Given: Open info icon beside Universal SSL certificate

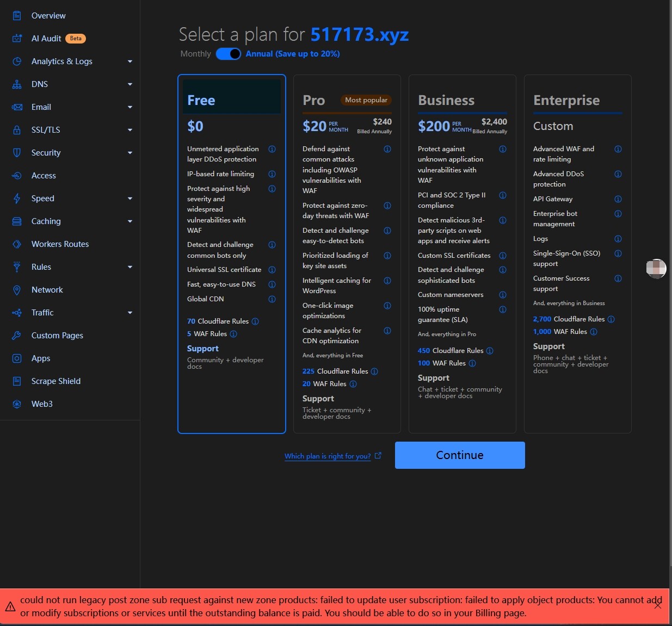Looking at the screenshot, I should click(272, 270).
